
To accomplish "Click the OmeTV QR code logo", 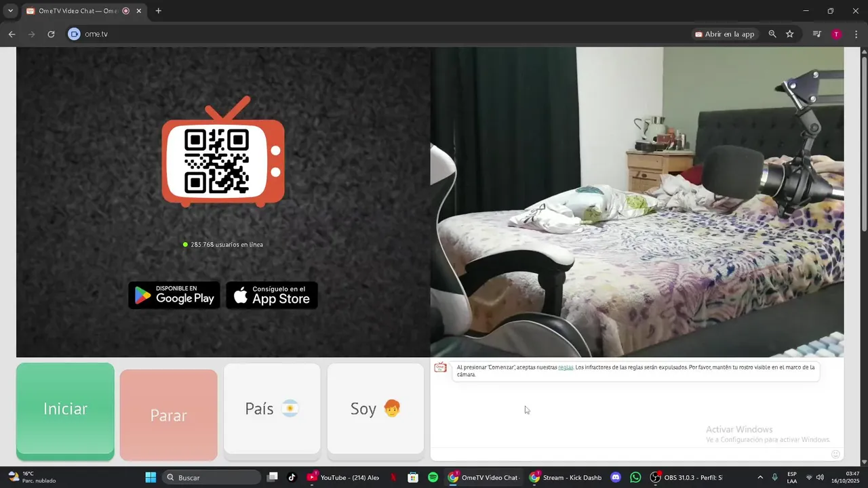I will [x=223, y=152].
